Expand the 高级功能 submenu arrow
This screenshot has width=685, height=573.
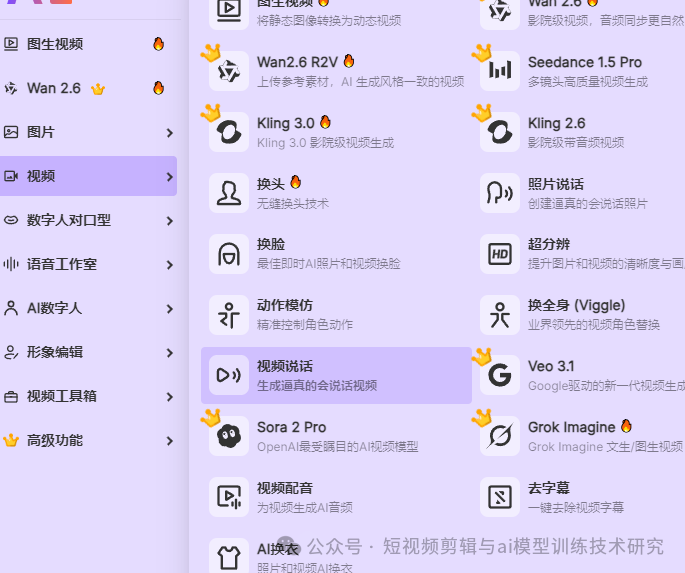click(170, 441)
